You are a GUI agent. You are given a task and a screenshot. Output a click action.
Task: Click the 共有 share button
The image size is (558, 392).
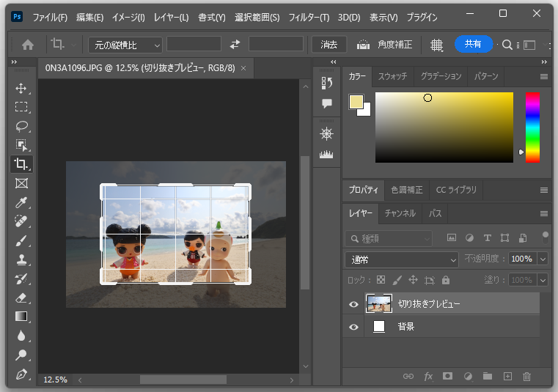(x=473, y=44)
